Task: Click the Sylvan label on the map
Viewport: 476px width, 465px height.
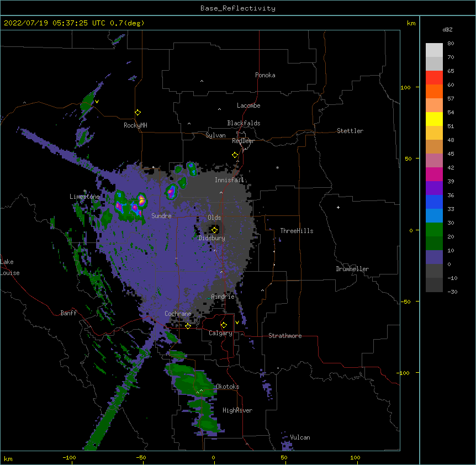Action: coord(215,135)
